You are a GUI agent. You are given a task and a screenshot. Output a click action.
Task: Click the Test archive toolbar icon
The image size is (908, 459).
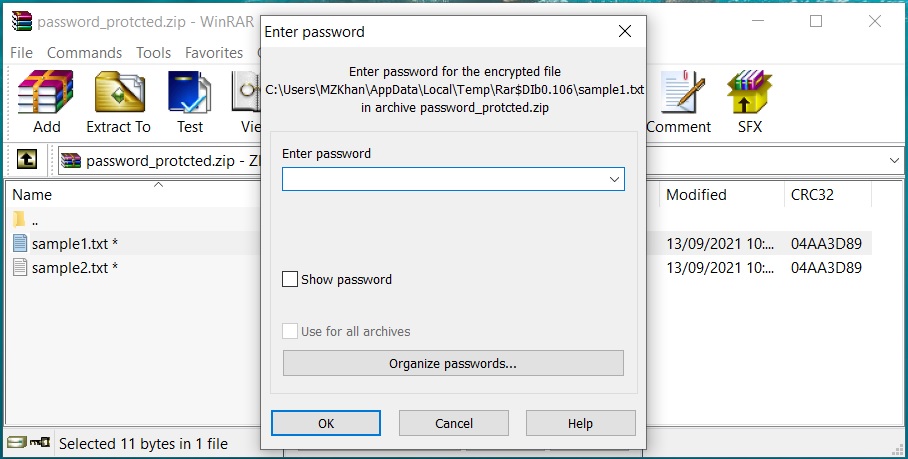tap(190, 92)
